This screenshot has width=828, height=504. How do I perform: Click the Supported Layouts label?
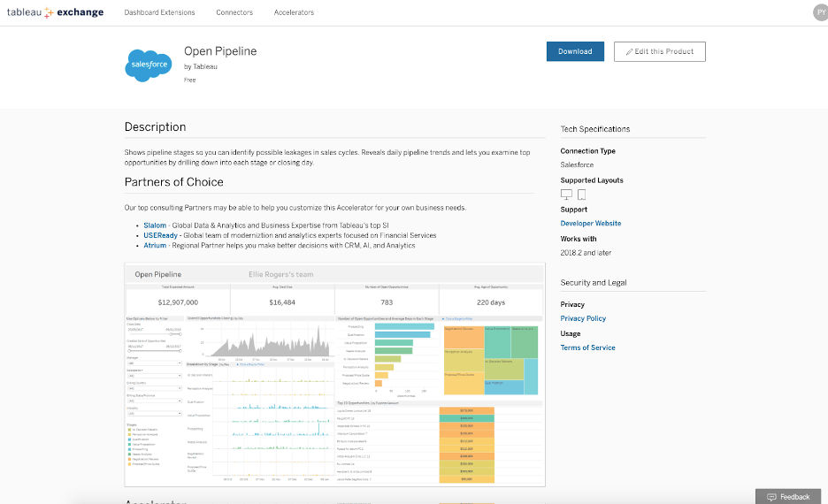[592, 180]
